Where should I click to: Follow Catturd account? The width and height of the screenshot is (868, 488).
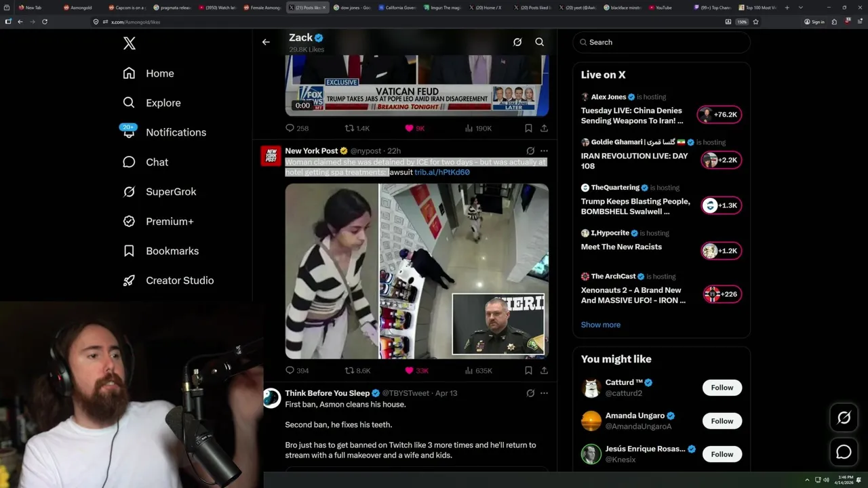(722, 388)
